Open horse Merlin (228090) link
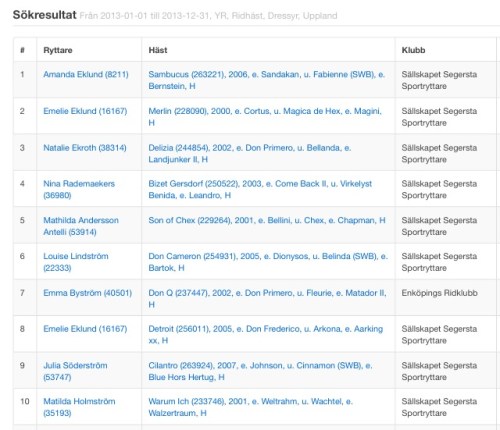500x430 pixels. pyautogui.click(x=265, y=117)
